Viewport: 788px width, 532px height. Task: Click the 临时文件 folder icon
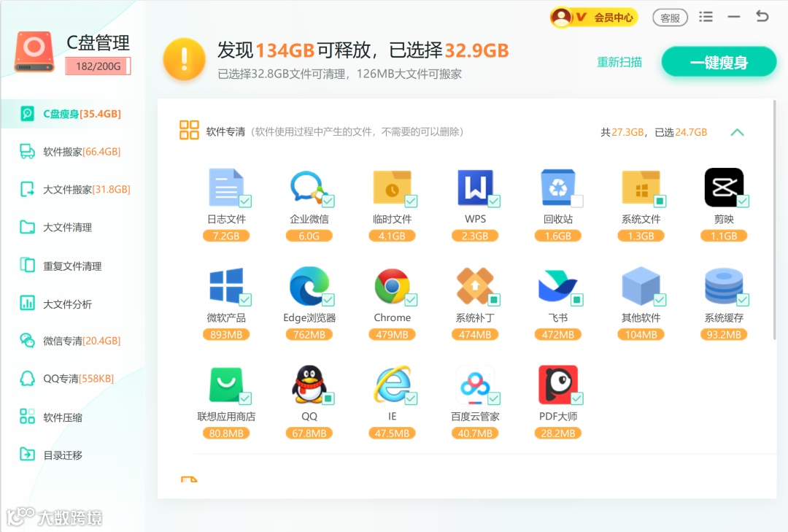pyautogui.click(x=392, y=187)
